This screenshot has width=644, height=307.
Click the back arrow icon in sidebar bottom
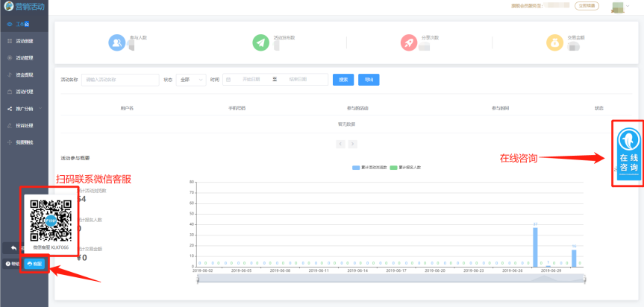(x=13, y=247)
